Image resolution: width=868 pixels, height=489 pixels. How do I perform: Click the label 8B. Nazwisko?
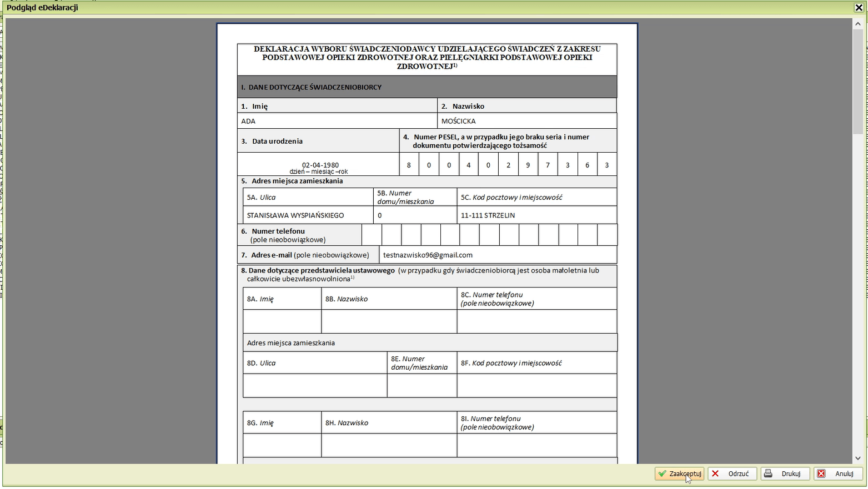[347, 299]
